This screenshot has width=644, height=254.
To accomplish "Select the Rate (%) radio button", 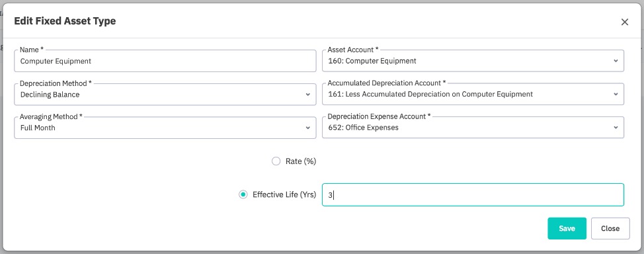I will [x=276, y=161].
